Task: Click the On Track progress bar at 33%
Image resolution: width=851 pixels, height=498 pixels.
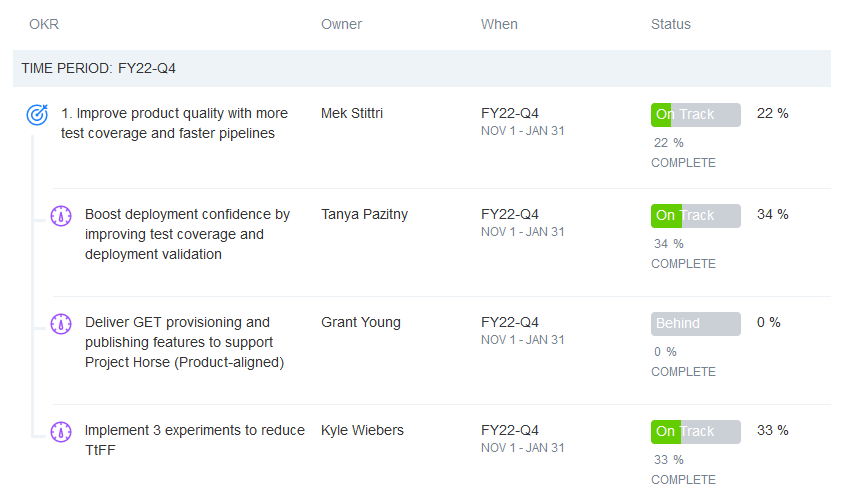Action: [x=695, y=431]
